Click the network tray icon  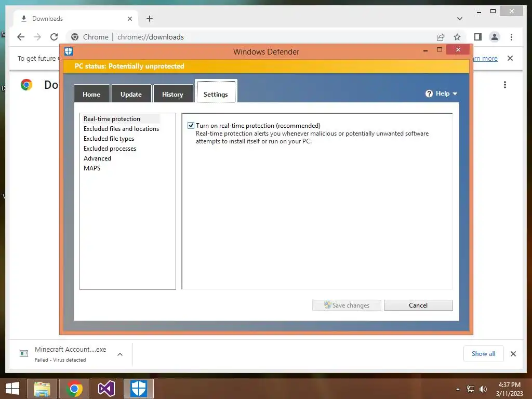click(x=471, y=389)
